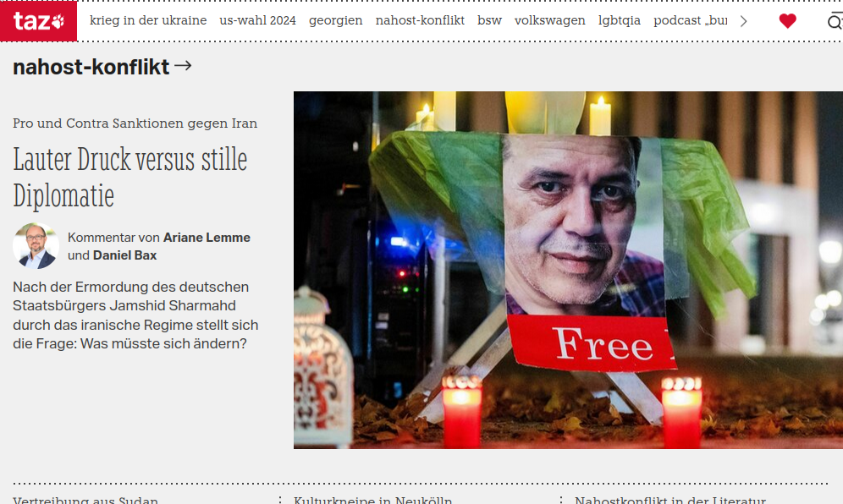This screenshot has width=843, height=504.
Task: Expand more topics with right chevron
Action: tap(743, 21)
